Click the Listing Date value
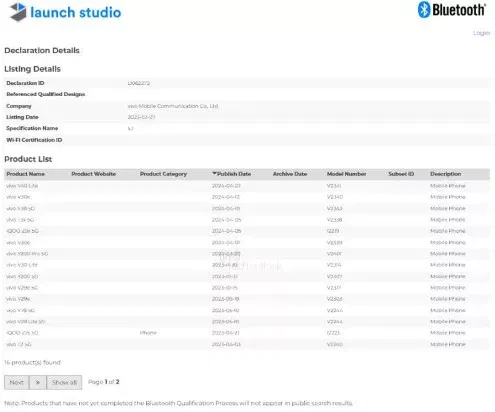Viewport: 495px width, 412px height. click(141, 117)
